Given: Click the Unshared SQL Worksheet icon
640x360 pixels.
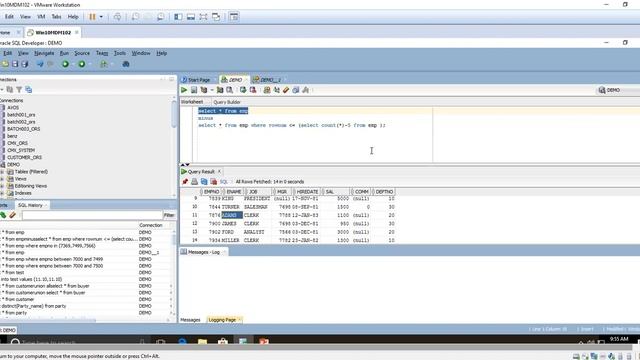Looking at the screenshot, I should (267, 90).
